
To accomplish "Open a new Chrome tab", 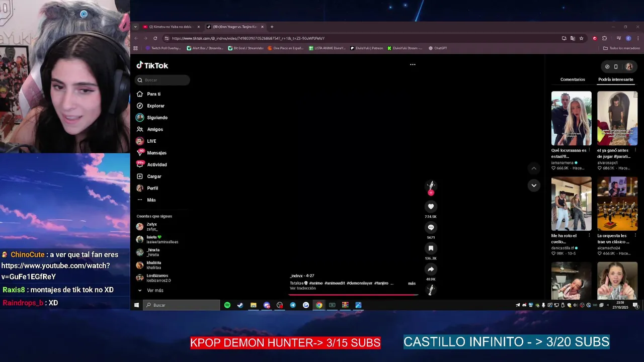I will [272, 27].
